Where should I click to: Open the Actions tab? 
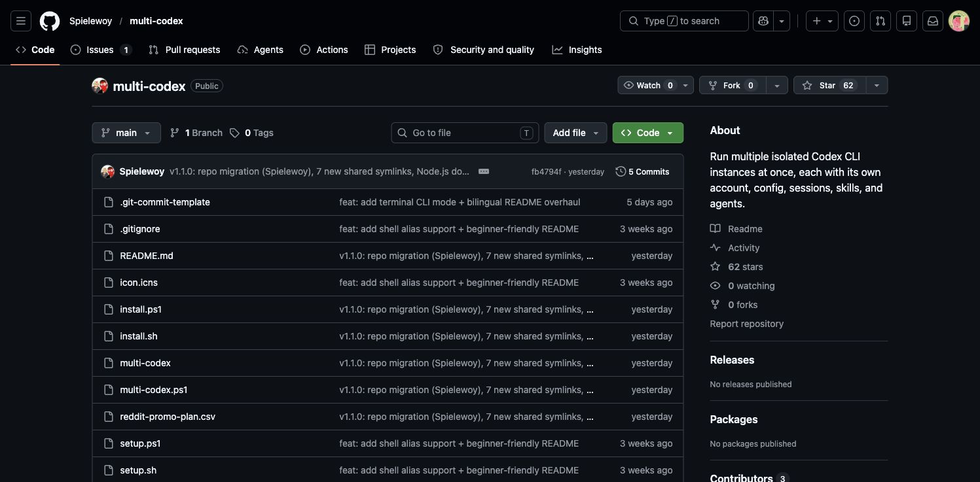[324, 50]
